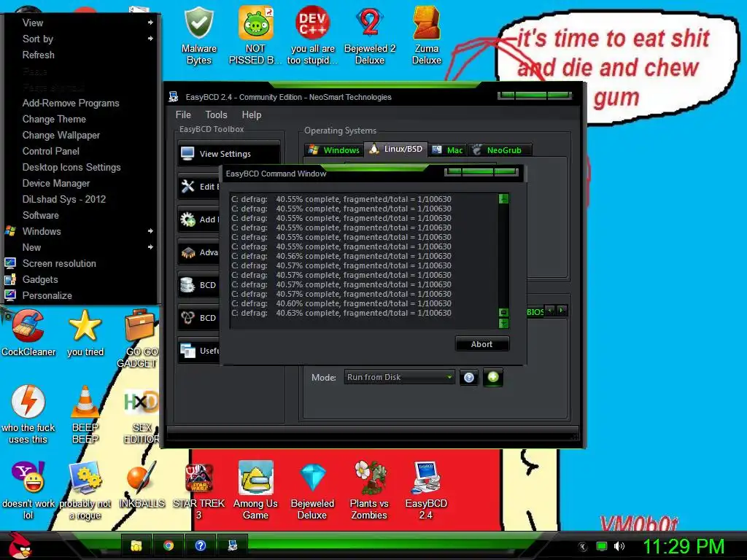Open the Mode 'Run from Disk' dropdown

click(399, 377)
